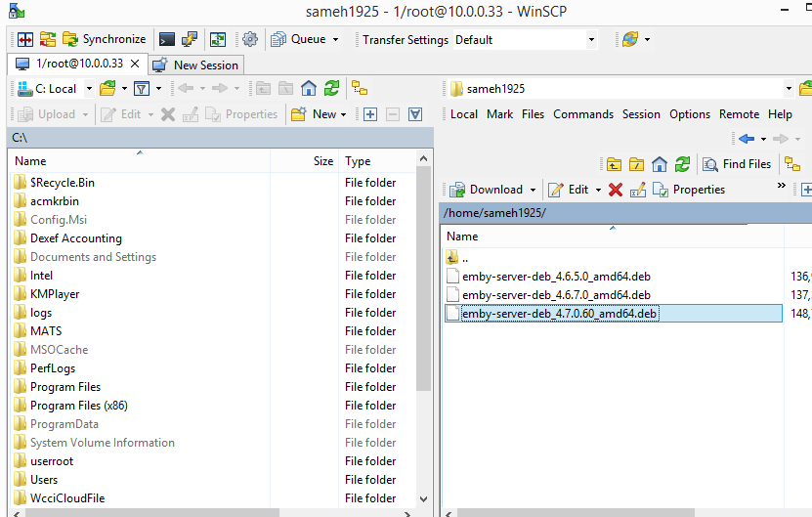Go to remote home directory icon
The image size is (812, 517).
click(x=660, y=164)
